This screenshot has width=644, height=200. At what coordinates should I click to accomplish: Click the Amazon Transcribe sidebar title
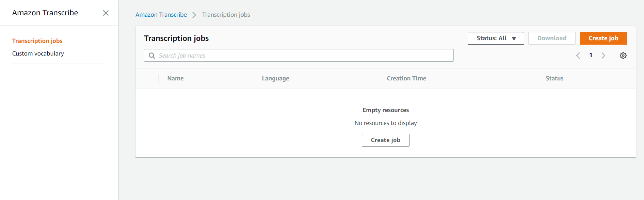coord(45,13)
